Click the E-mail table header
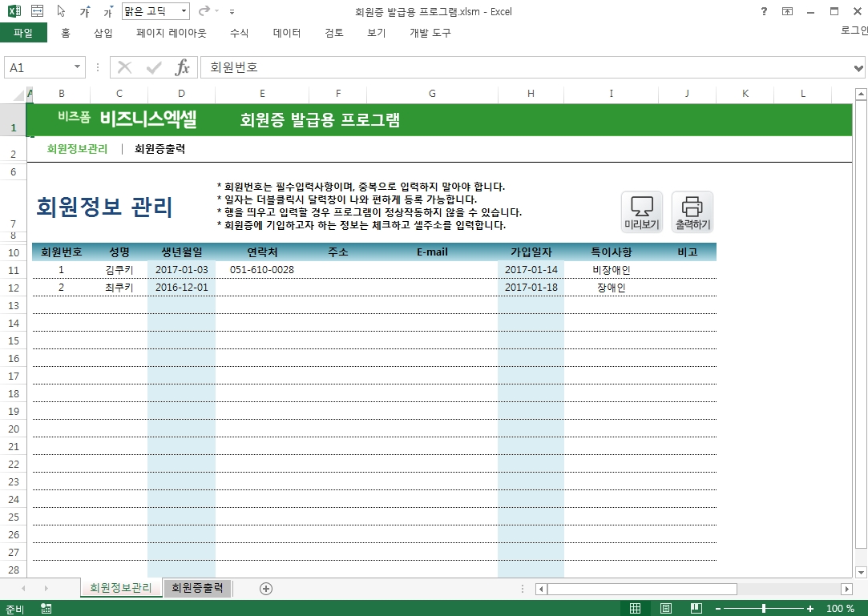This screenshot has width=868, height=616. [432, 252]
